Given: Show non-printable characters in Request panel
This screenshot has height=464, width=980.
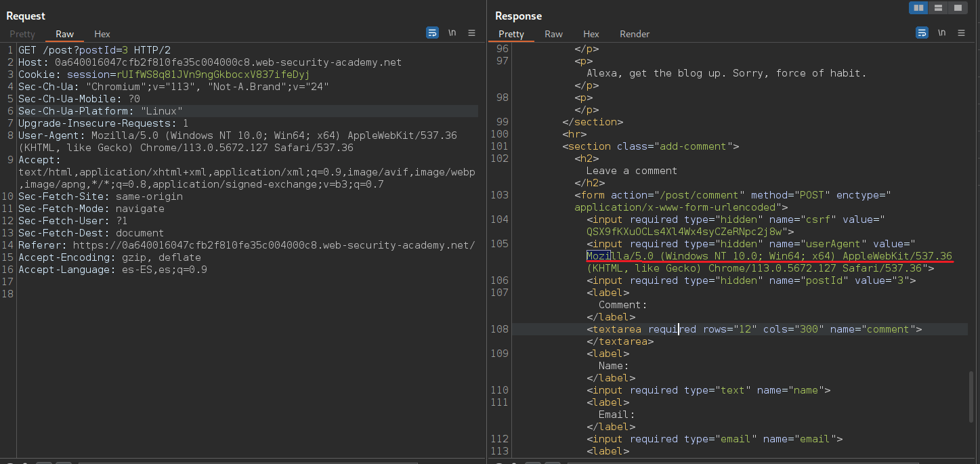Looking at the screenshot, I should (x=452, y=33).
